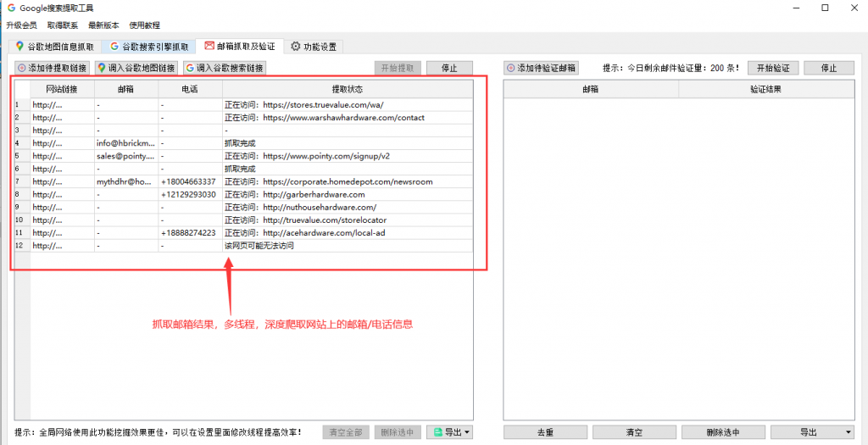Click the map pin icon on 谷歌地图信息抓取 tab

[20, 47]
